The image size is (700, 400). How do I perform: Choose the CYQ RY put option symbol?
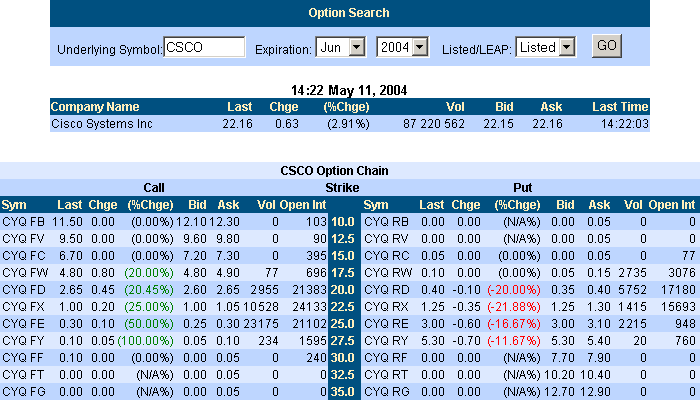click(x=386, y=340)
